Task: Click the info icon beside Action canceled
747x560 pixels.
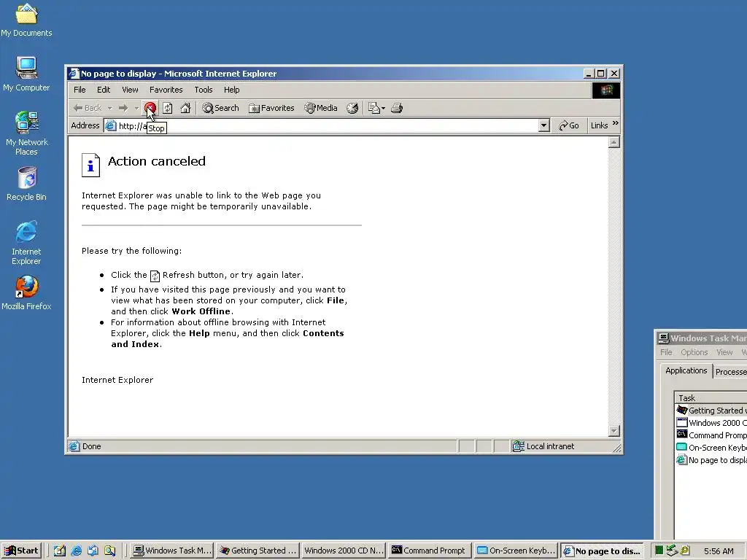Action: tap(90, 165)
